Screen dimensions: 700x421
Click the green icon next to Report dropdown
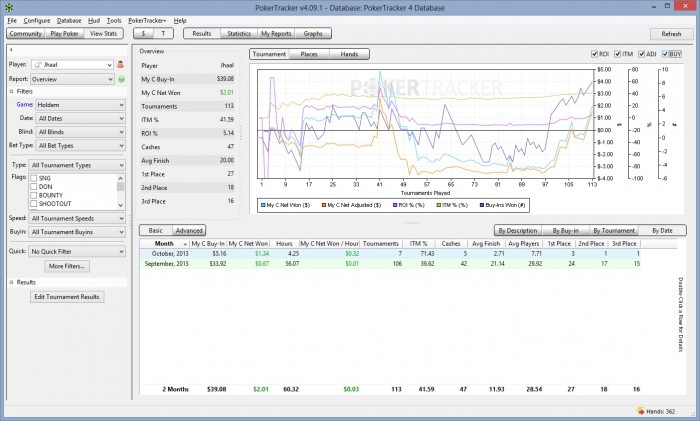click(120, 78)
